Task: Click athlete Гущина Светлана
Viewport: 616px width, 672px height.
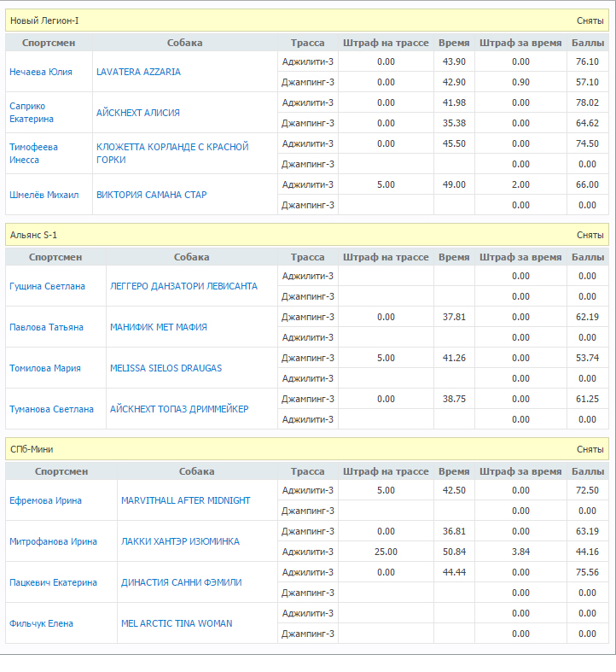Action: click(47, 287)
